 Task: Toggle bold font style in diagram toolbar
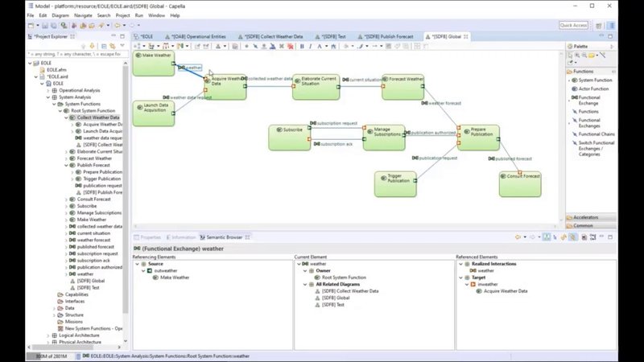(302, 47)
